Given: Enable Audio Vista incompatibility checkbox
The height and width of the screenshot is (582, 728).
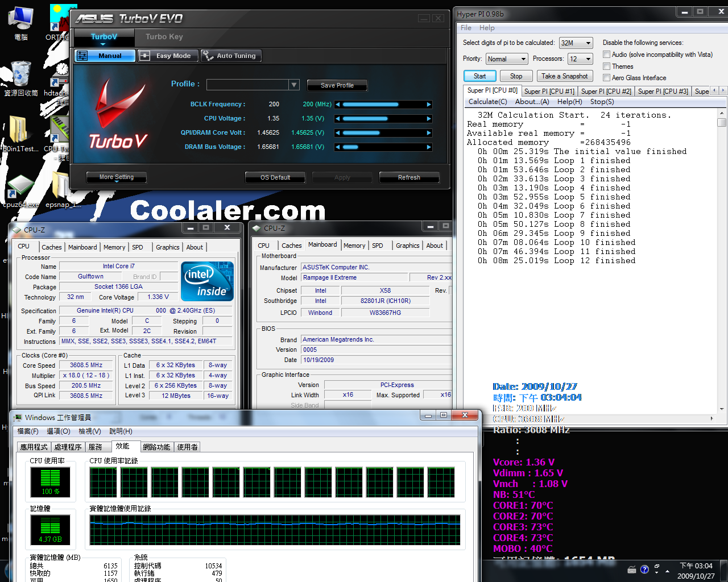Looking at the screenshot, I should (x=607, y=55).
